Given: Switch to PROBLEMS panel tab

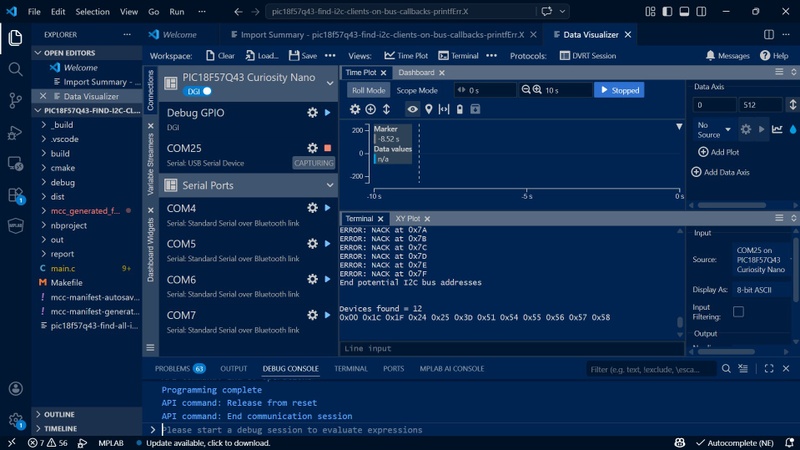Looking at the screenshot, I should pyautogui.click(x=179, y=368).
